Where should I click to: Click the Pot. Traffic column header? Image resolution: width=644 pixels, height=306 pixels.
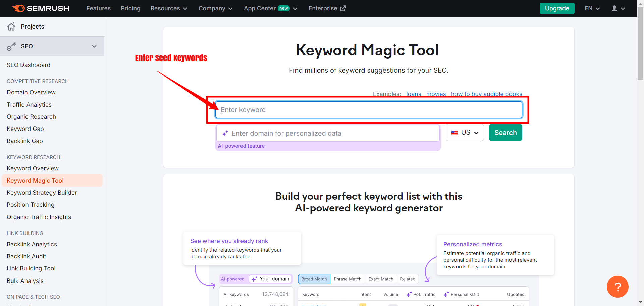coord(421,294)
